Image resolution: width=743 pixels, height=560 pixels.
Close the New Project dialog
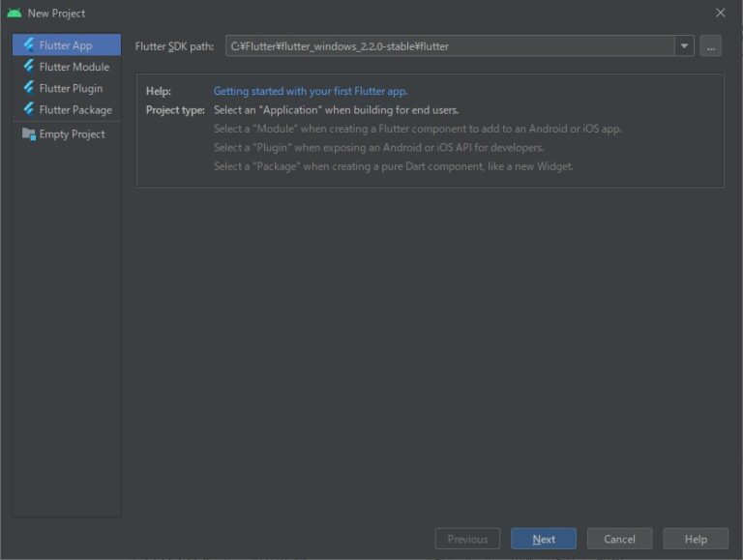tap(720, 13)
